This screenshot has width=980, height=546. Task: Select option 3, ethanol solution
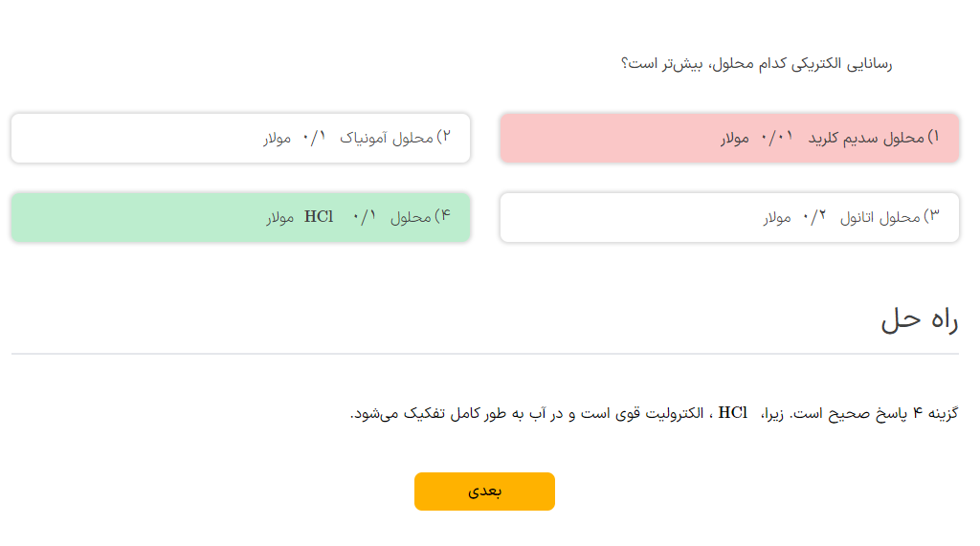[x=729, y=218]
